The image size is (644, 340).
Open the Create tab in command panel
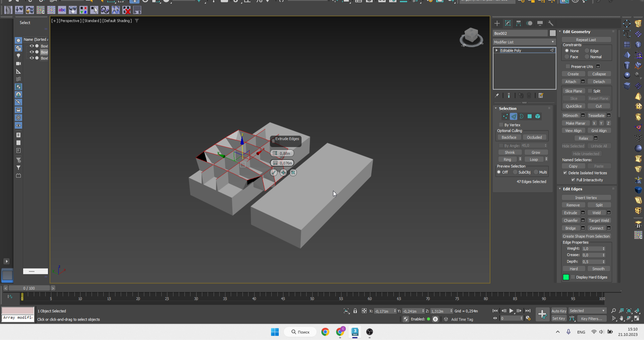point(497,23)
